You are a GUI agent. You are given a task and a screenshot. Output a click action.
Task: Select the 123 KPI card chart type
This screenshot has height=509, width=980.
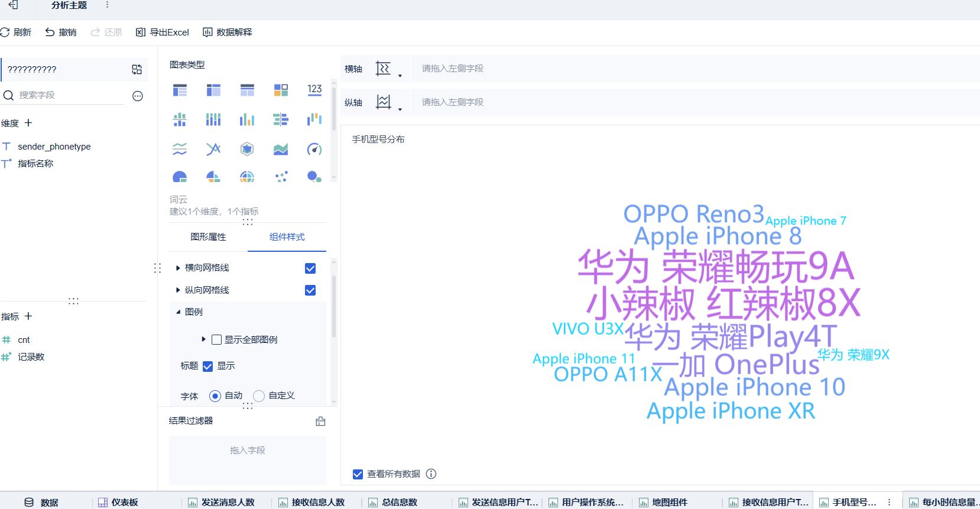(314, 90)
